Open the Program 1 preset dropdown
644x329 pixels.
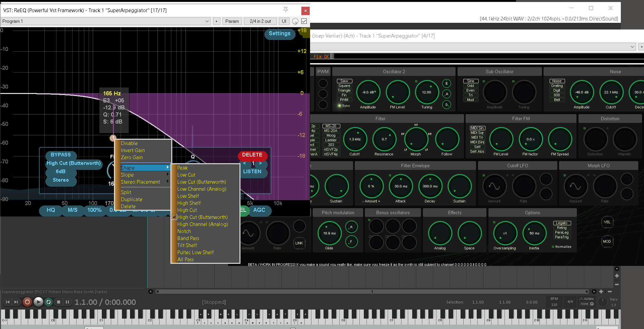pyautogui.click(x=105, y=21)
